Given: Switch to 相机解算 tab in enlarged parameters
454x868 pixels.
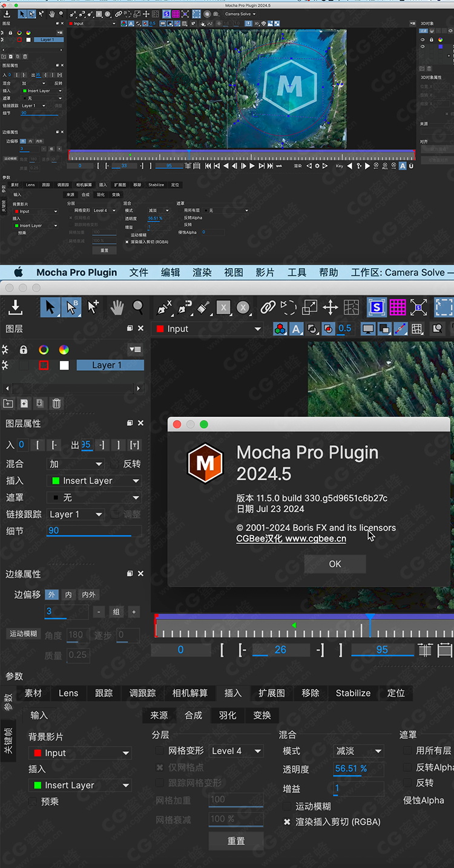Looking at the screenshot, I should click(189, 693).
